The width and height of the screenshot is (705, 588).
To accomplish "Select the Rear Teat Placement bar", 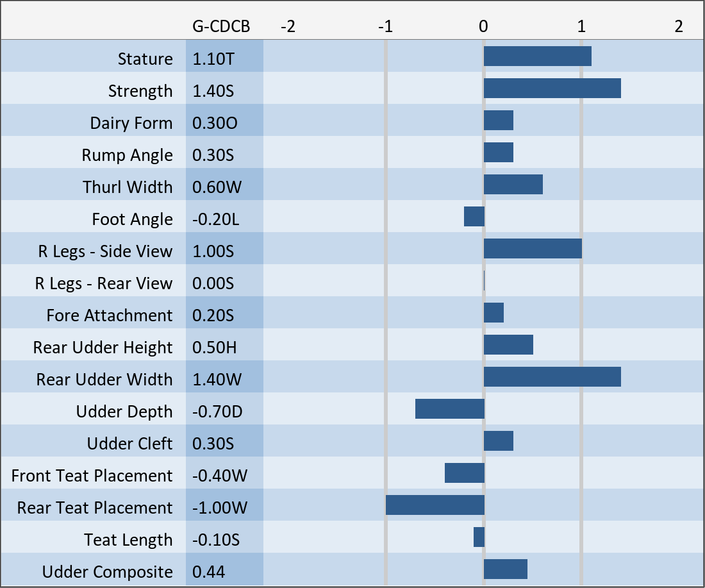I will tap(435, 505).
